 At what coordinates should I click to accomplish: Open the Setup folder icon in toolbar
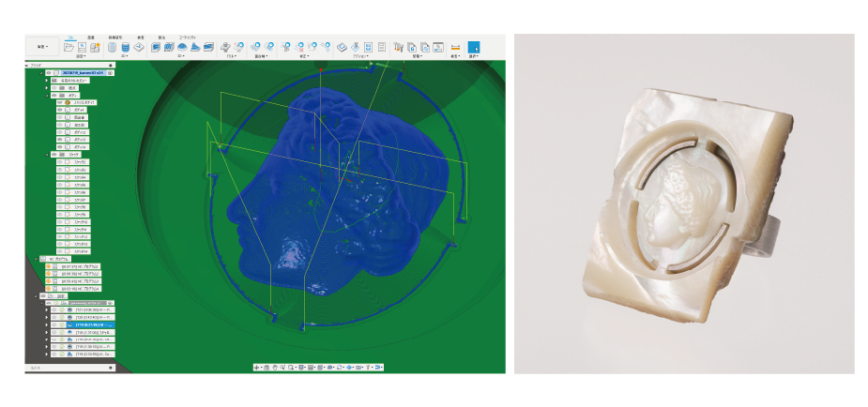click(69, 48)
